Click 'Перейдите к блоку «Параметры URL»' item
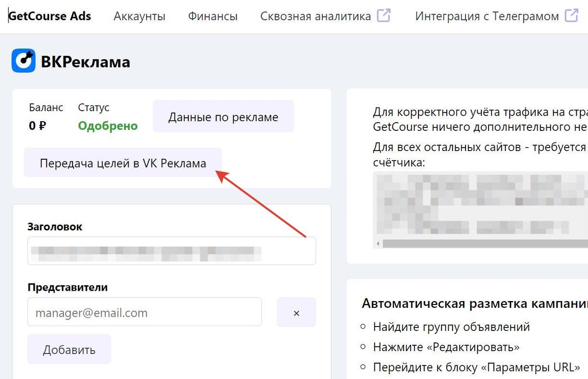This screenshot has height=379, width=588. [x=477, y=367]
